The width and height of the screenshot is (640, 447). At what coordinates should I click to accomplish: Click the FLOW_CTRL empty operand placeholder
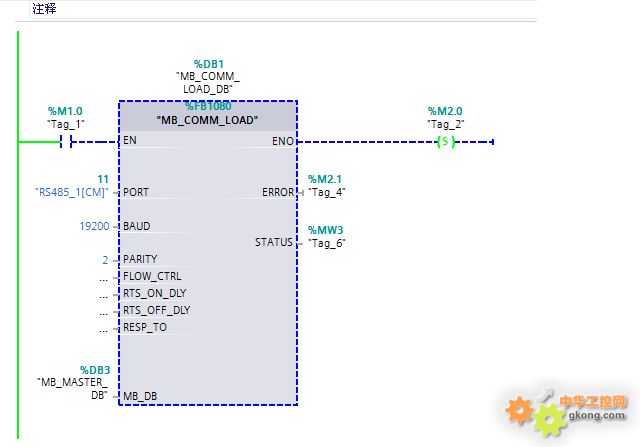tap(104, 279)
